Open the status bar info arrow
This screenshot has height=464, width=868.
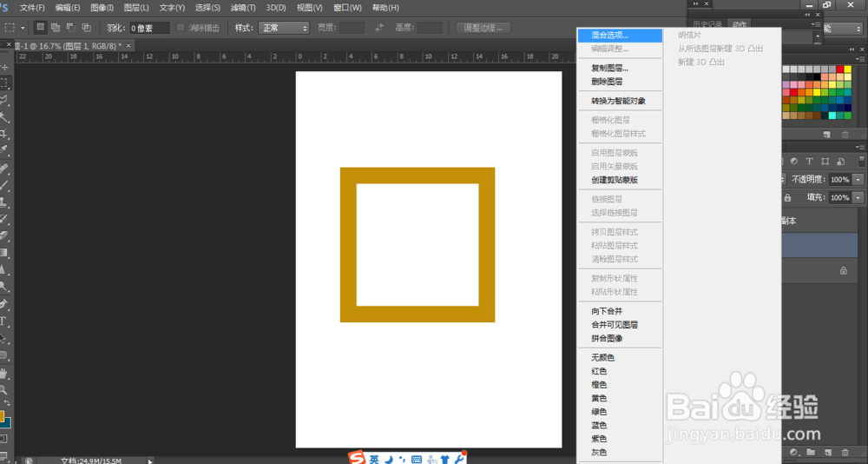point(149,461)
